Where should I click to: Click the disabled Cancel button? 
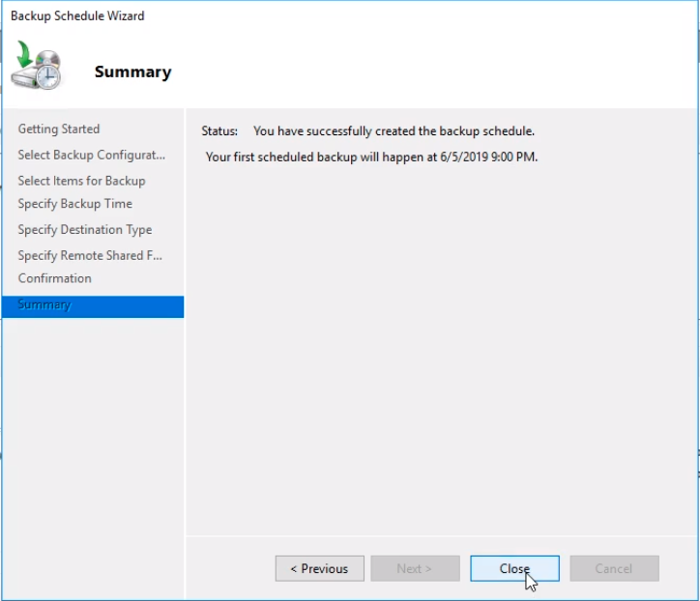coord(614,568)
